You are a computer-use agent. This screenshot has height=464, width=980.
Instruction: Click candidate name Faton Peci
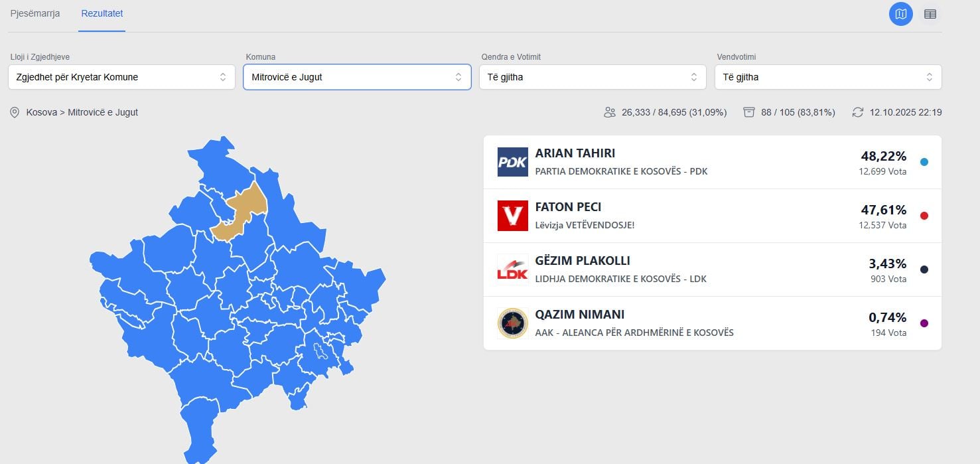[x=568, y=207]
